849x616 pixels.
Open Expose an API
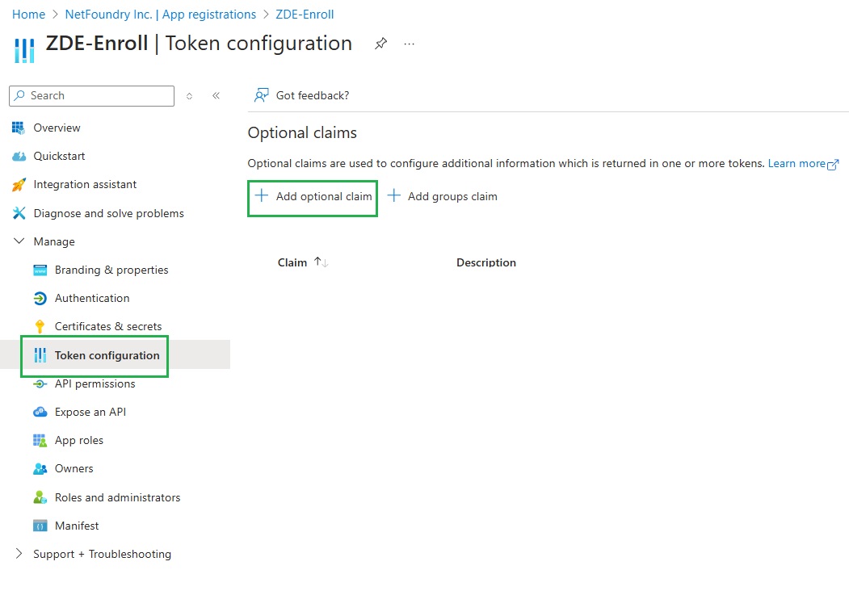click(x=90, y=412)
